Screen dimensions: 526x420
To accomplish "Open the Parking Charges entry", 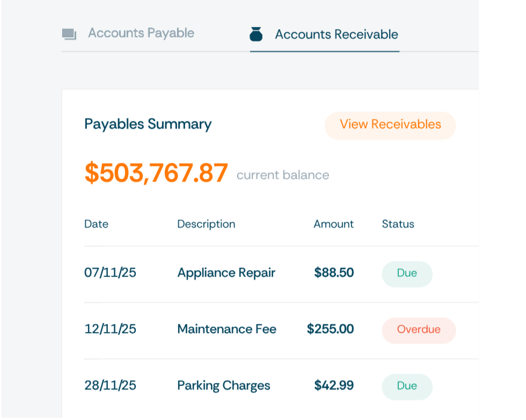I will pos(224,386).
